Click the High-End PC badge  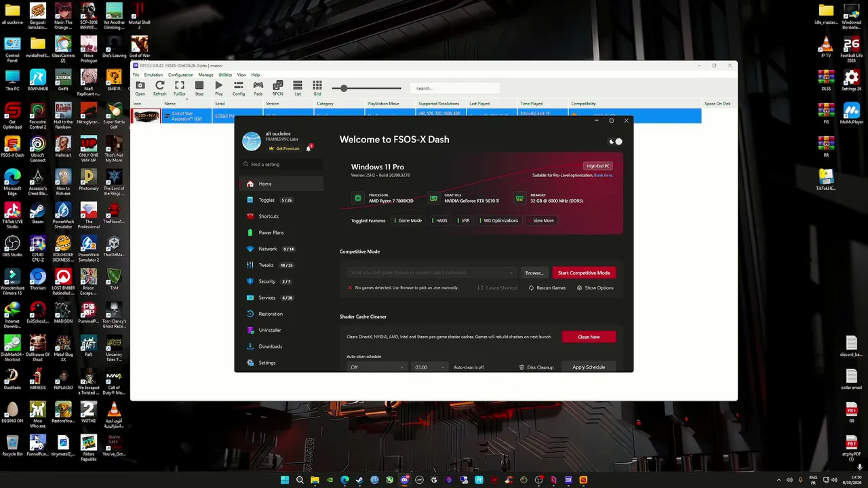598,166
